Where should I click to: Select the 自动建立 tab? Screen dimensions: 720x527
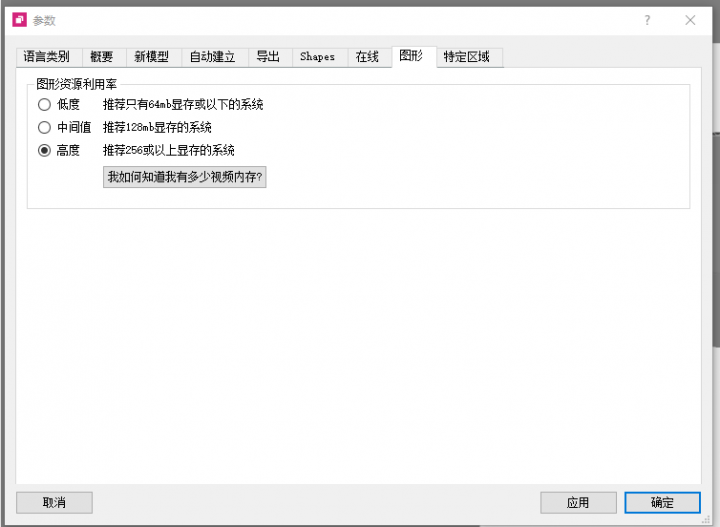click(x=212, y=57)
